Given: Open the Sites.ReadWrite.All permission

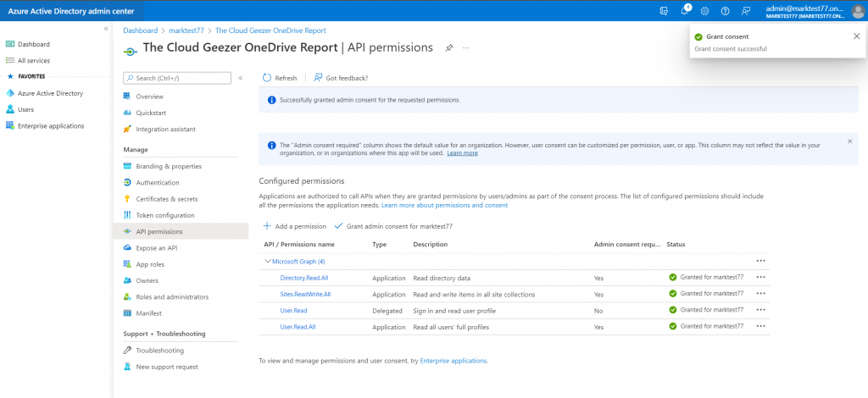Looking at the screenshot, I should click(x=305, y=294).
